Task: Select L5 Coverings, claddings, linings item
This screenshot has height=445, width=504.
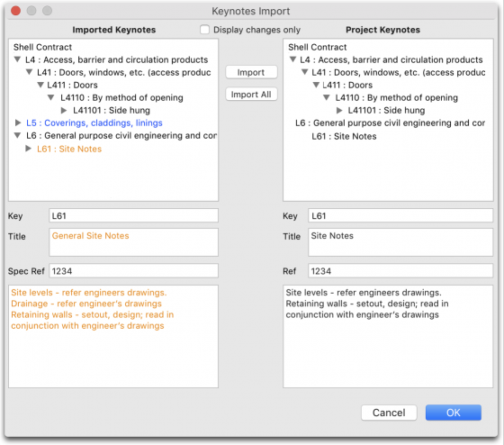Action: pyautogui.click(x=94, y=123)
